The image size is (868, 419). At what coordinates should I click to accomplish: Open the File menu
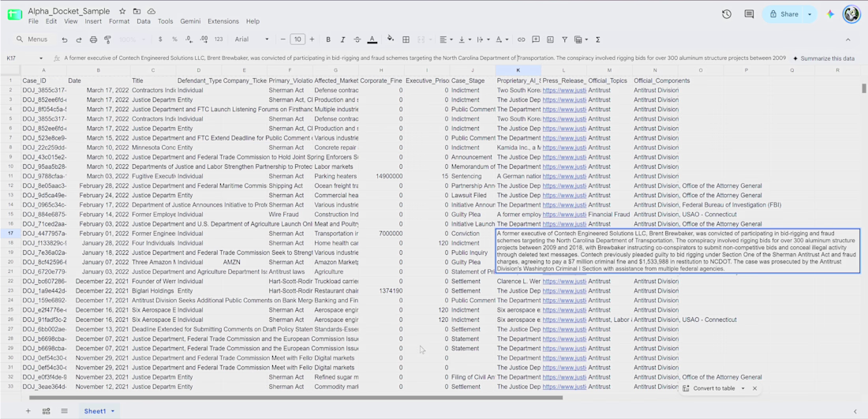click(x=33, y=21)
